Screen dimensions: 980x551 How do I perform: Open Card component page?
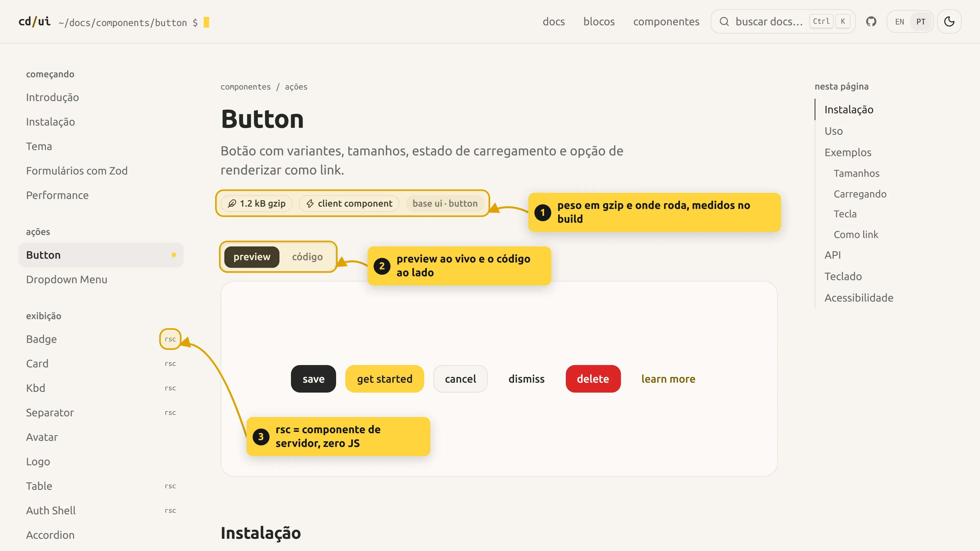(x=101, y=364)
